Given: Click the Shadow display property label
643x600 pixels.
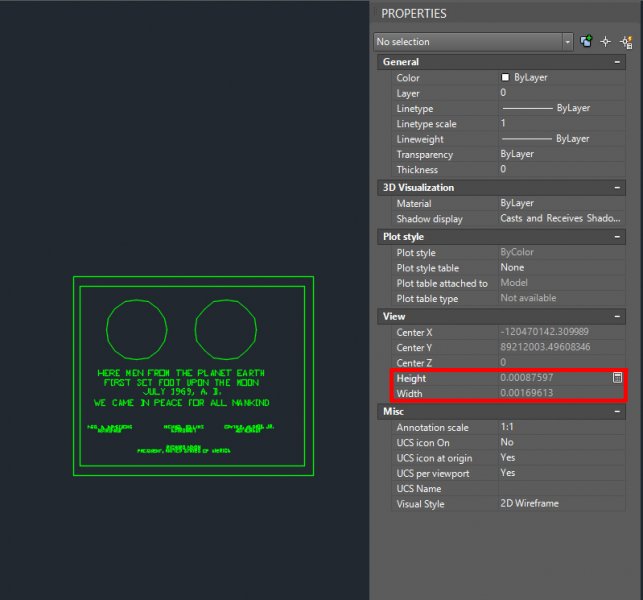Looking at the screenshot, I should click(x=429, y=219).
